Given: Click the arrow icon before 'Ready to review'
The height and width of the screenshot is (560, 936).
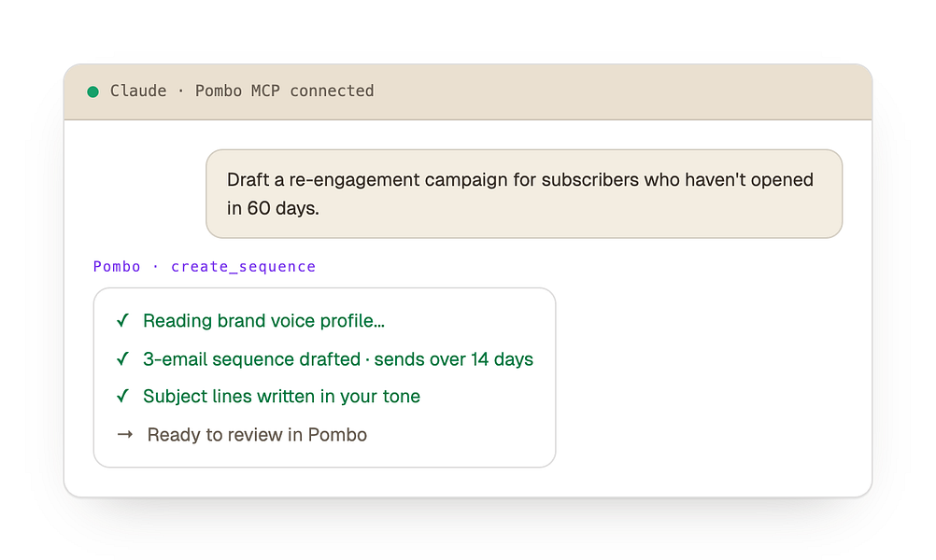Looking at the screenshot, I should 125,435.
